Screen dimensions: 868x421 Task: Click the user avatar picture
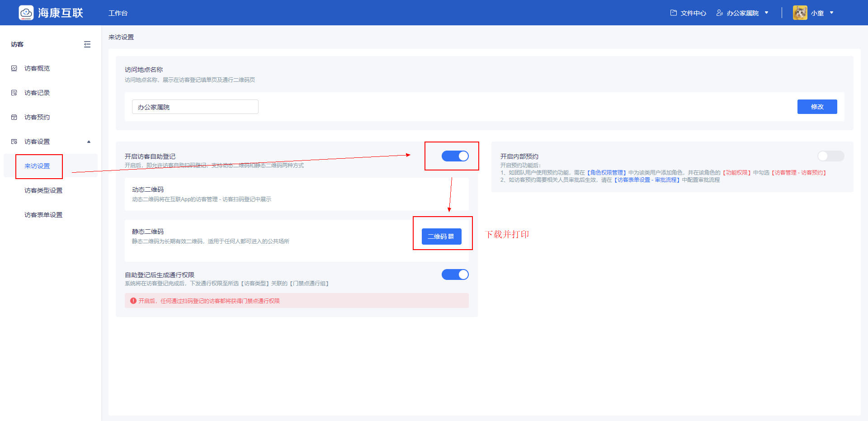[800, 13]
